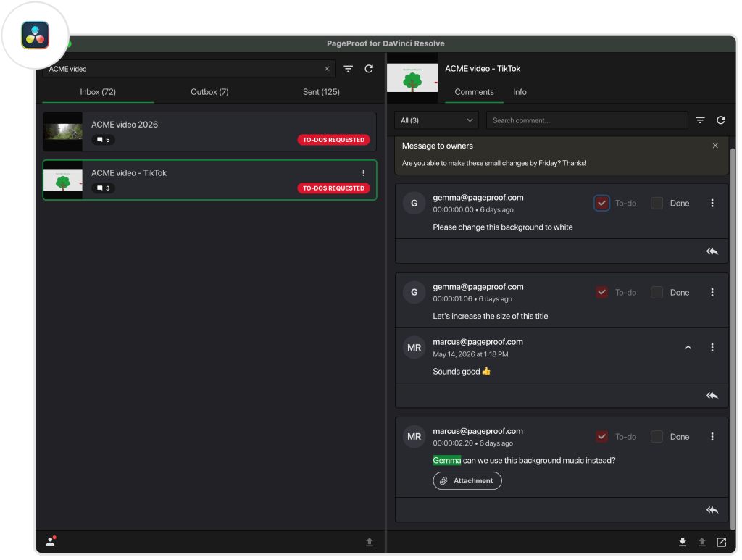The width and height of the screenshot is (742, 560).
Task: Reply to the increase title size thread
Action: [712, 396]
